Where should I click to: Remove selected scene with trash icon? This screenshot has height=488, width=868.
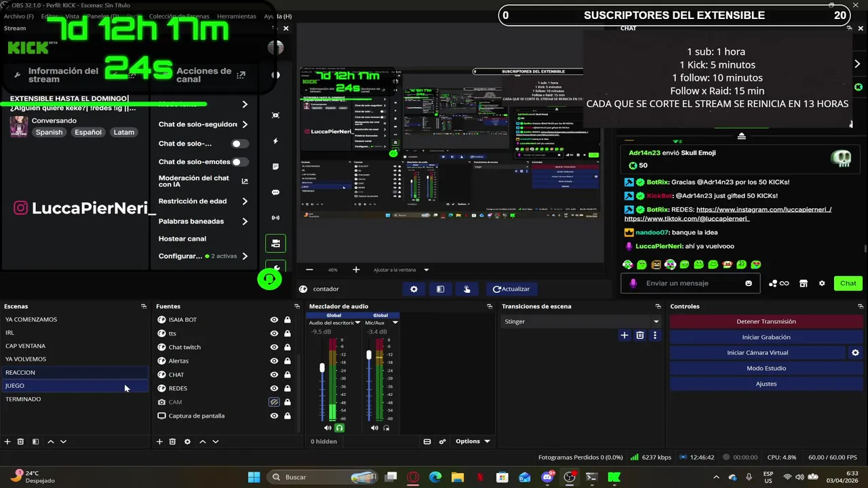pyautogui.click(x=20, y=441)
